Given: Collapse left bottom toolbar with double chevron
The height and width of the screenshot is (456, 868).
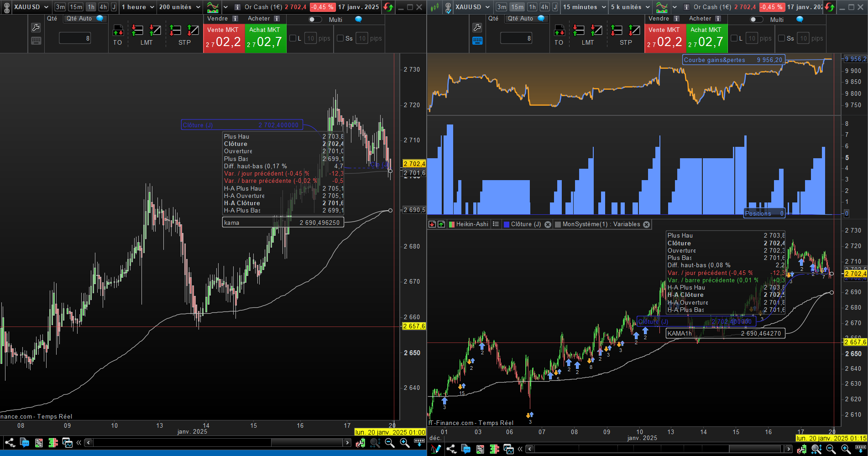Looking at the screenshot, I should (79, 442).
